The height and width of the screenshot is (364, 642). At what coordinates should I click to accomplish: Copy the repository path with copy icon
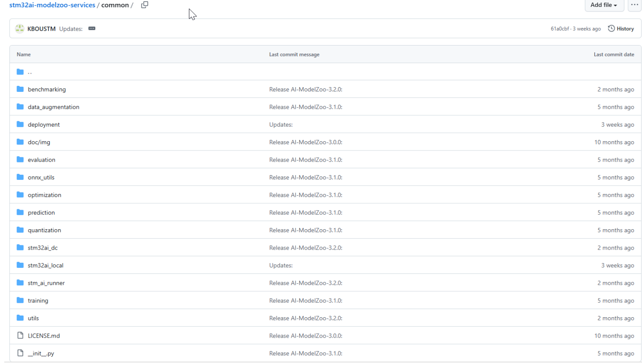[x=145, y=5]
